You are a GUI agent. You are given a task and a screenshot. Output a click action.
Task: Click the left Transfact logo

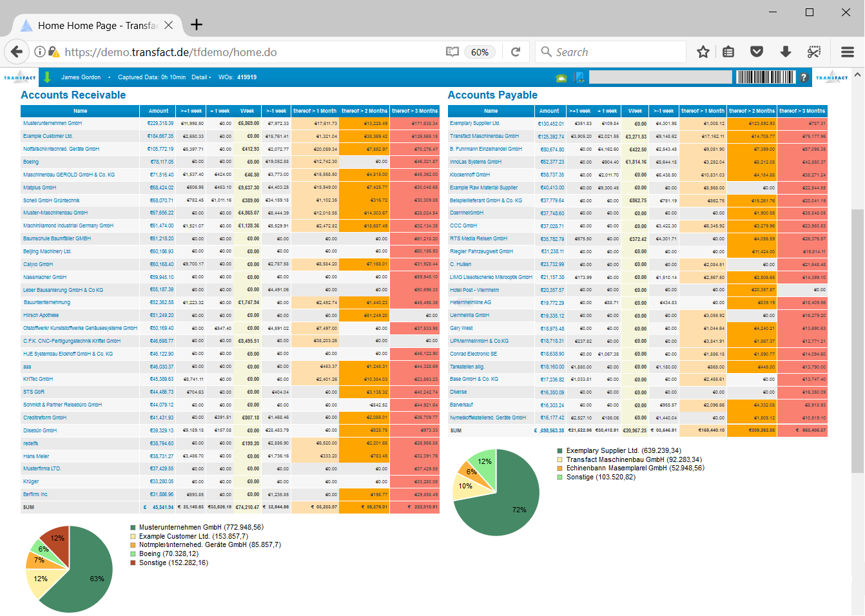coord(20,77)
